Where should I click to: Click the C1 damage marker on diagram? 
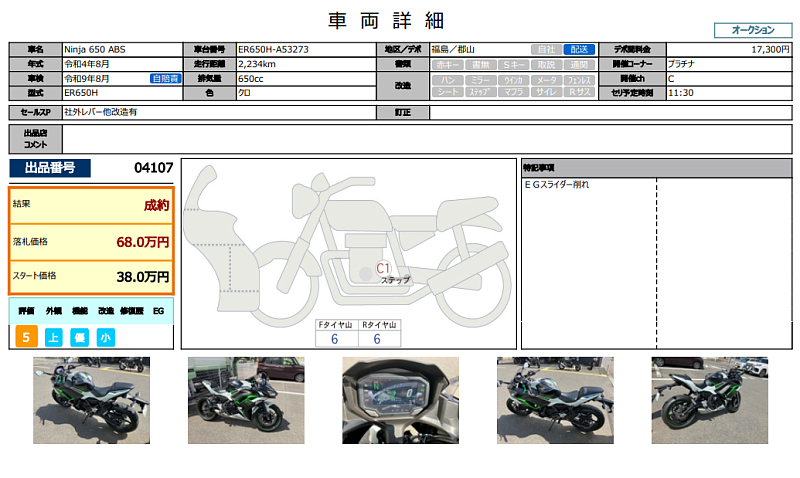tap(383, 268)
